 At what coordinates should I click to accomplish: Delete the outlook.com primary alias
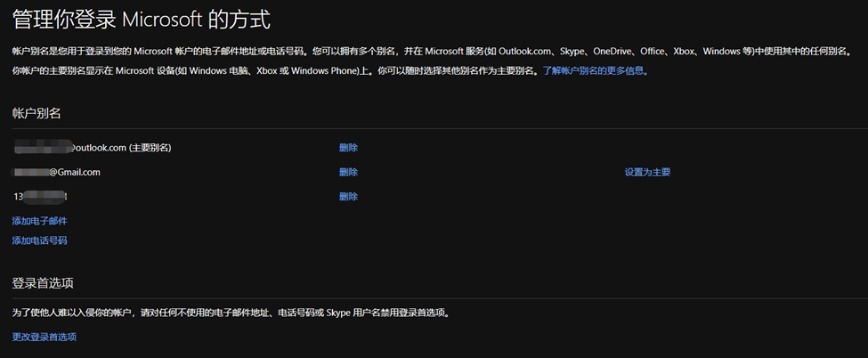(x=348, y=148)
